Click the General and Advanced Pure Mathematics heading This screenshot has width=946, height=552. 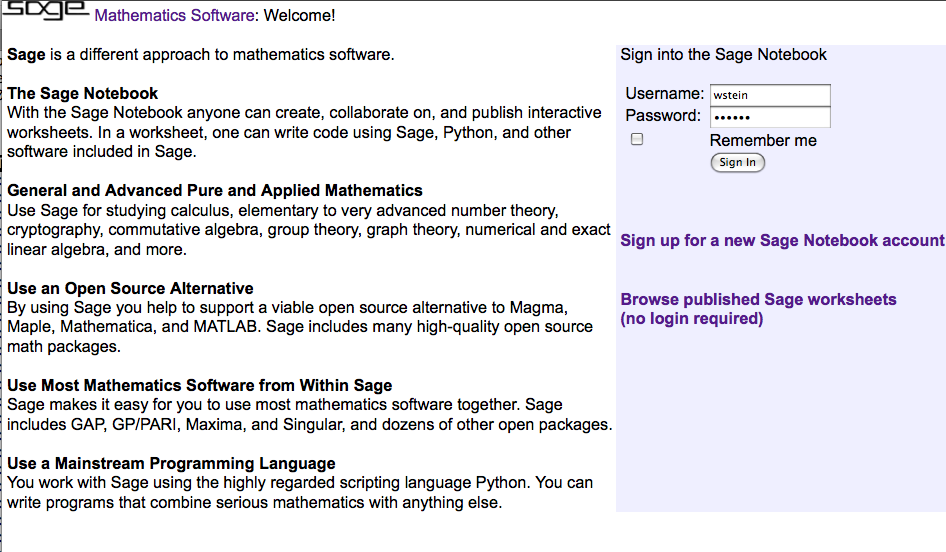pyautogui.click(x=215, y=191)
